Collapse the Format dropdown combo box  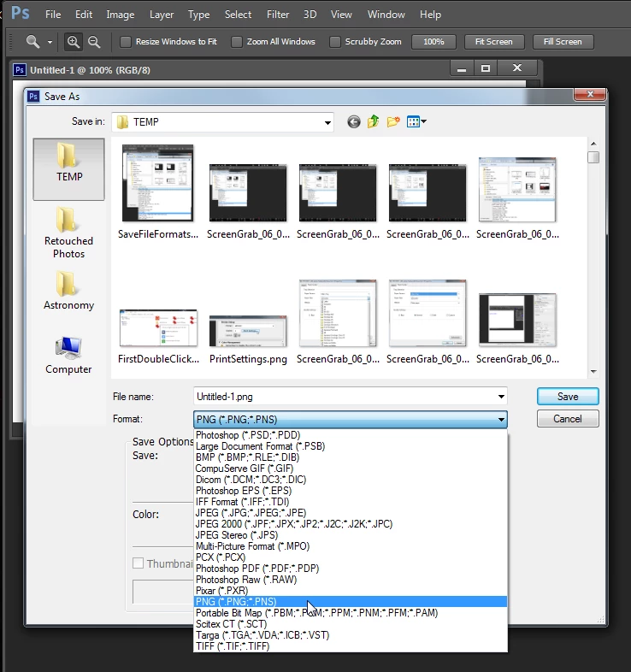click(x=351, y=419)
